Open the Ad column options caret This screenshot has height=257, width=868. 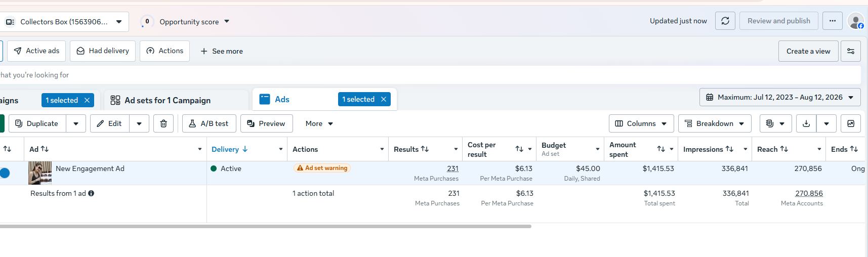click(x=200, y=149)
